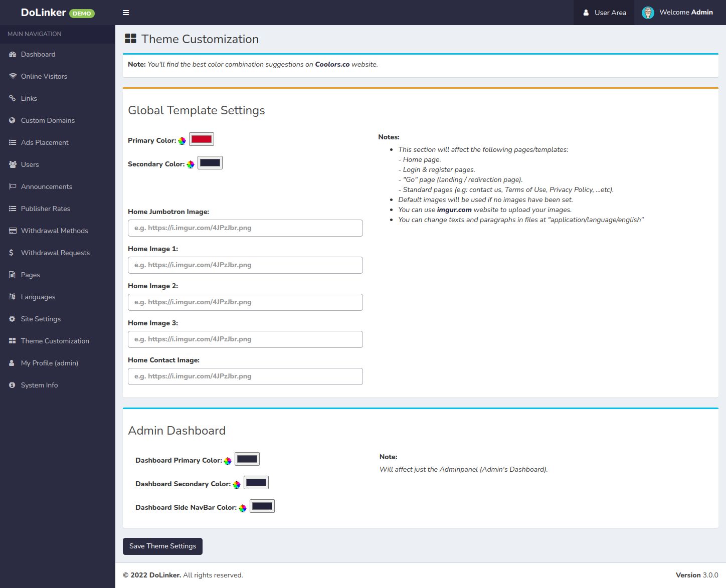Click 'Version 3.0.0' text in footer
This screenshot has height=588, width=726.
point(697,575)
